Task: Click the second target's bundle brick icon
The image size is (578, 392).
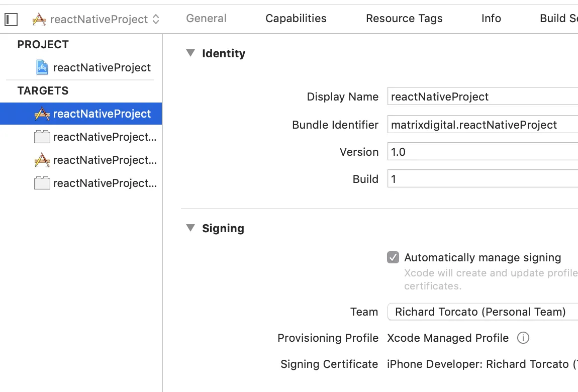Action: click(42, 137)
